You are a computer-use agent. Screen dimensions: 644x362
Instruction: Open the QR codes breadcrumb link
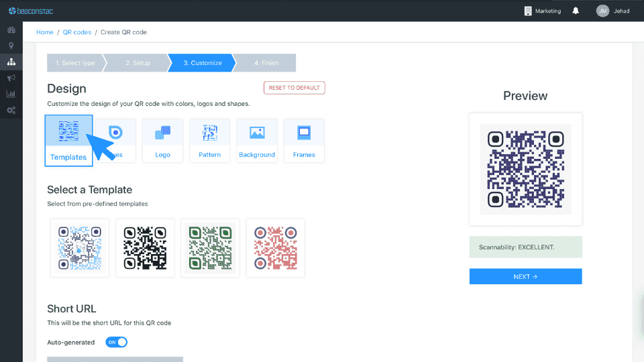coord(76,32)
